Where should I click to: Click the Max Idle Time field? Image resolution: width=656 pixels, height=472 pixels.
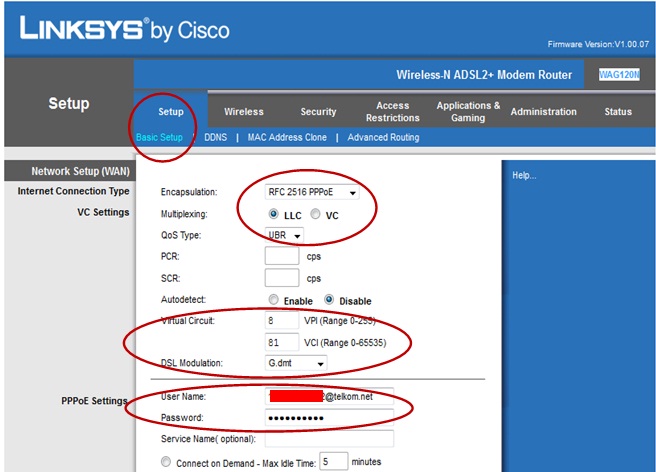click(333, 462)
